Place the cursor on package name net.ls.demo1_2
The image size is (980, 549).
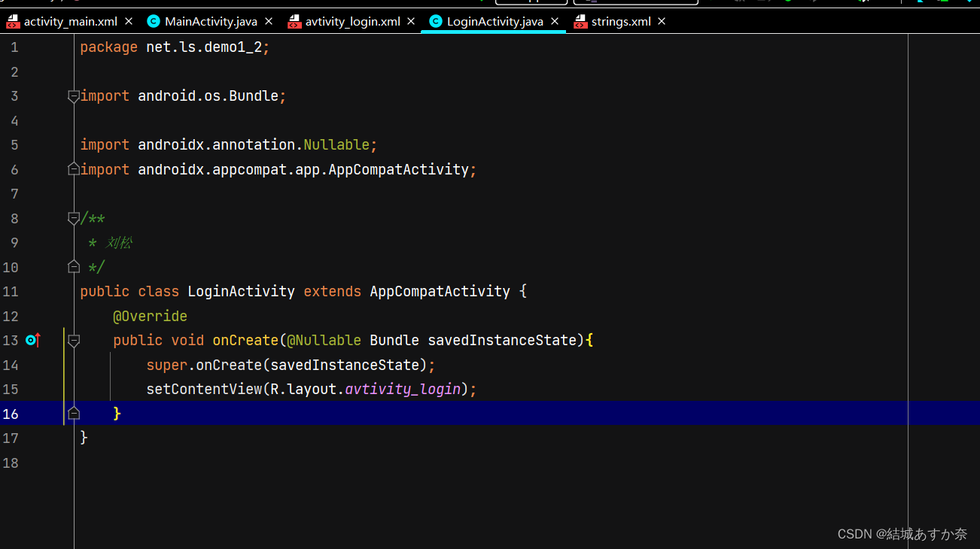coord(204,47)
